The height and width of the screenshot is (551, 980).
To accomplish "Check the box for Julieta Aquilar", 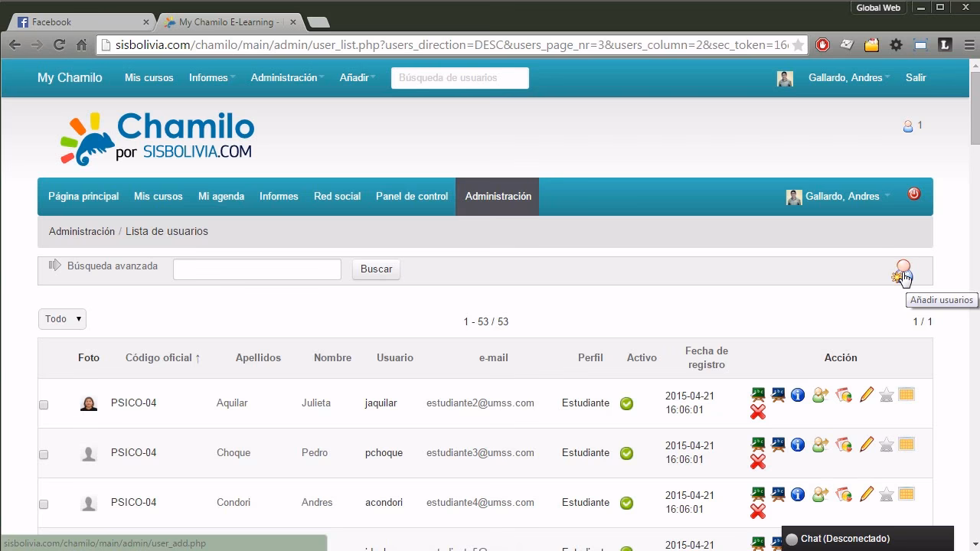I will tap(44, 404).
